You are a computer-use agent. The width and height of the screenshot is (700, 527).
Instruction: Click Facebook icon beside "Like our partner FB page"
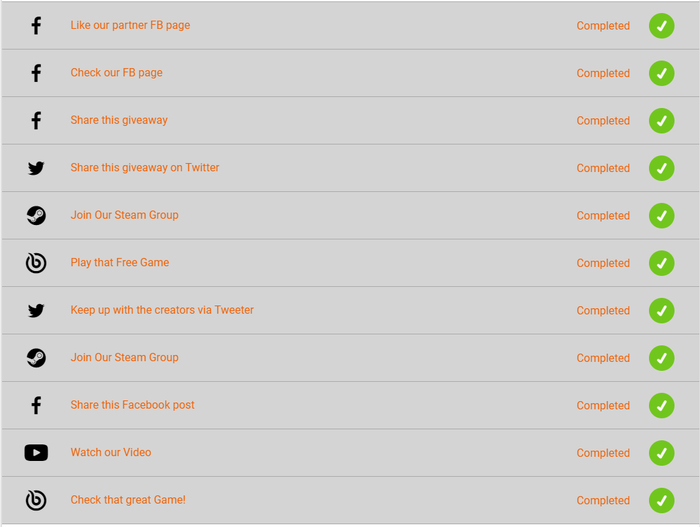(36, 26)
